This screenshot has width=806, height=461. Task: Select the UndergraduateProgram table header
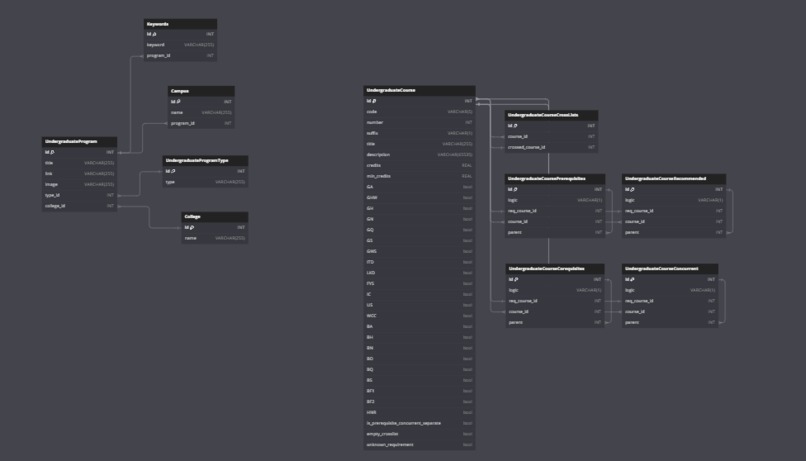(80, 141)
